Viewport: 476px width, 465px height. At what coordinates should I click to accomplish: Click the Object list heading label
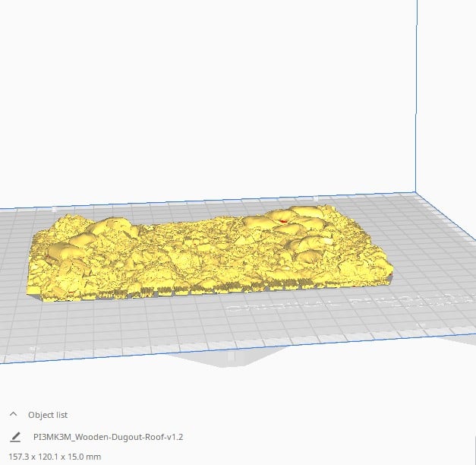48,415
